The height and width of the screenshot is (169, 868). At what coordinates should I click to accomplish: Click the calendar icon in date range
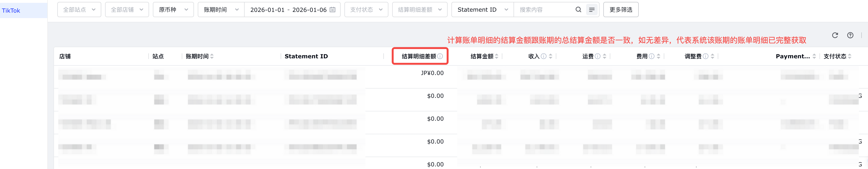point(332,10)
